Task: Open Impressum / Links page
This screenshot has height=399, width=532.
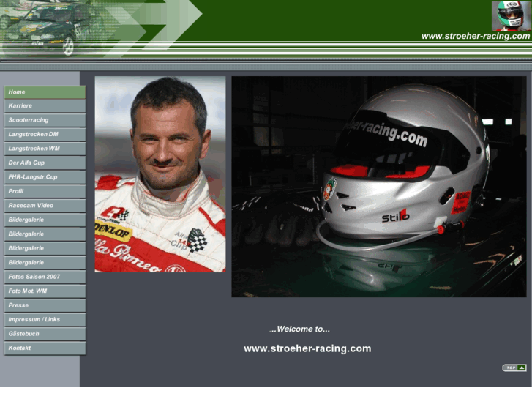Action: pos(45,320)
